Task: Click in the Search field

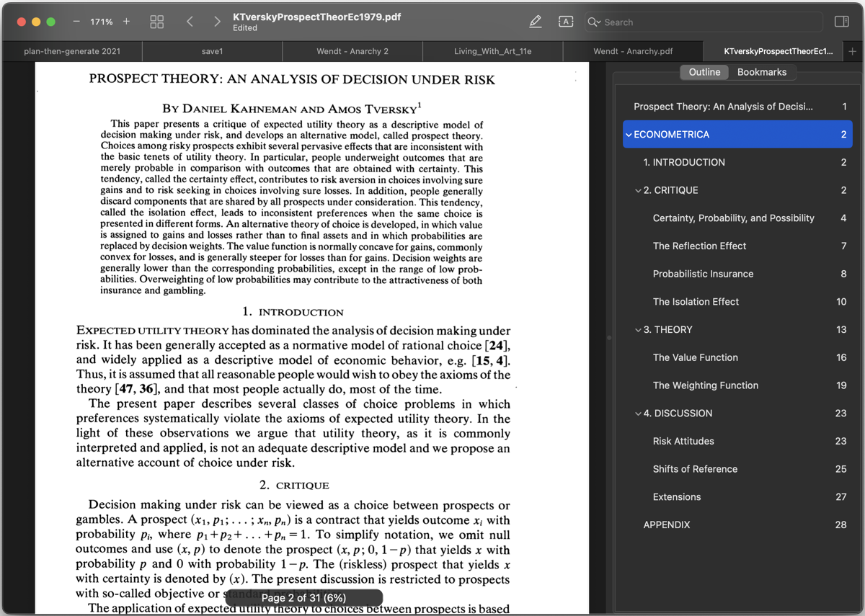Action: tap(703, 22)
